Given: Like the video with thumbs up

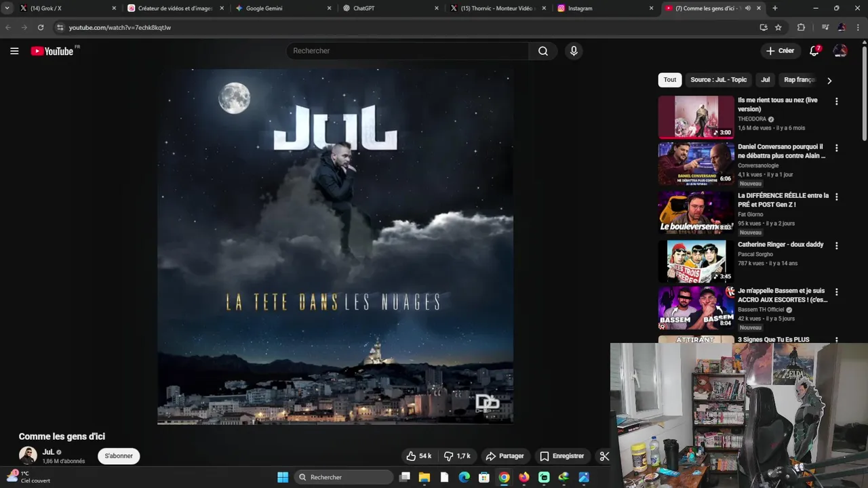Looking at the screenshot, I should (x=418, y=456).
